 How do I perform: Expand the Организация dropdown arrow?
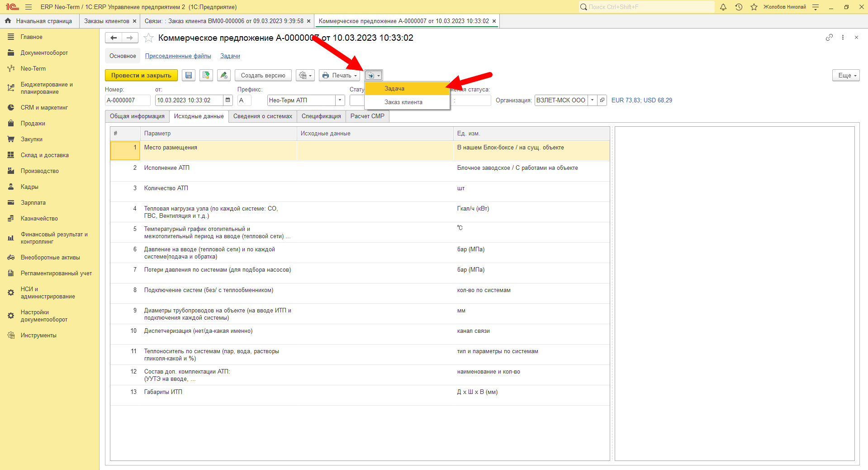tap(592, 100)
